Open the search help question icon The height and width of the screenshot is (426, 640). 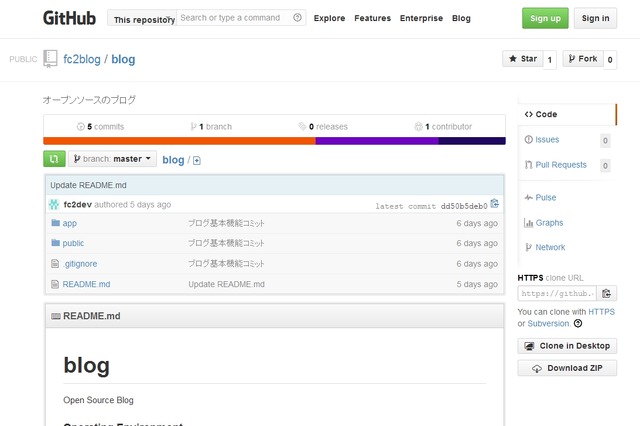tap(298, 18)
